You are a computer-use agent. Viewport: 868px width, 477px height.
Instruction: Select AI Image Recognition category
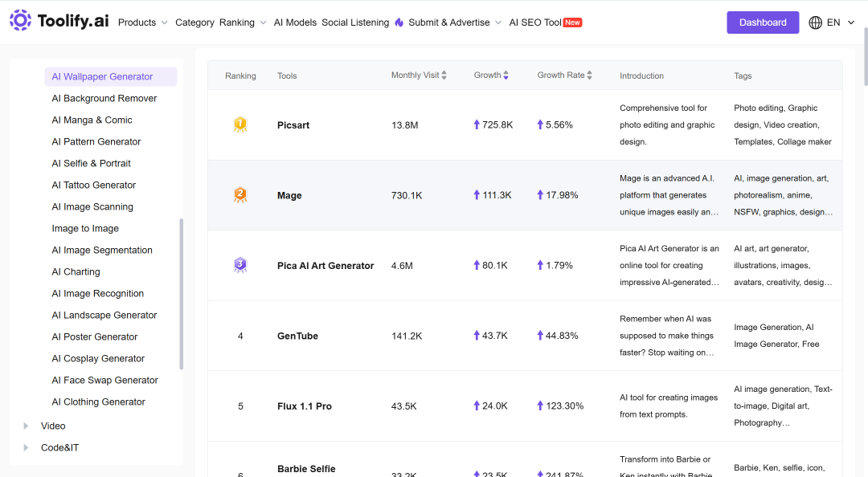97,293
